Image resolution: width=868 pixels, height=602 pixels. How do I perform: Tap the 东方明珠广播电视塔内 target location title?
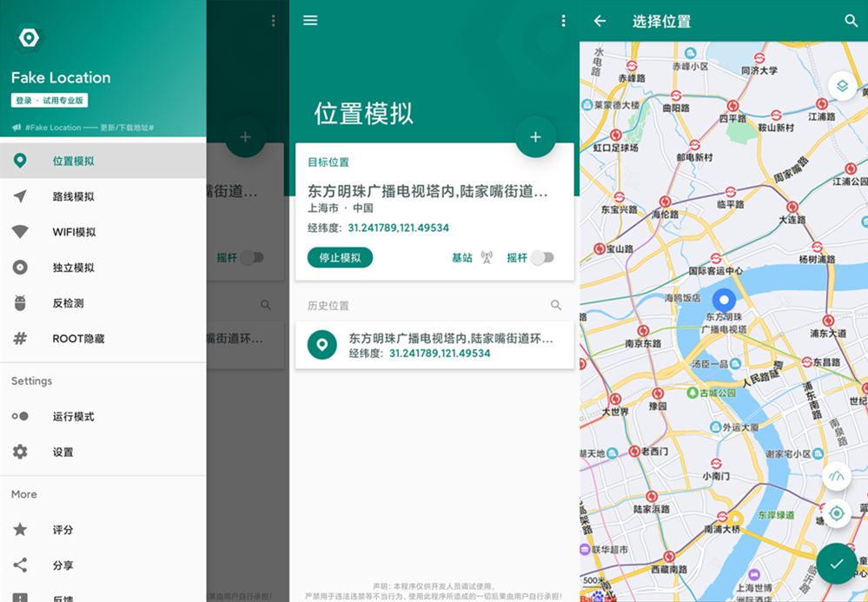click(x=427, y=191)
